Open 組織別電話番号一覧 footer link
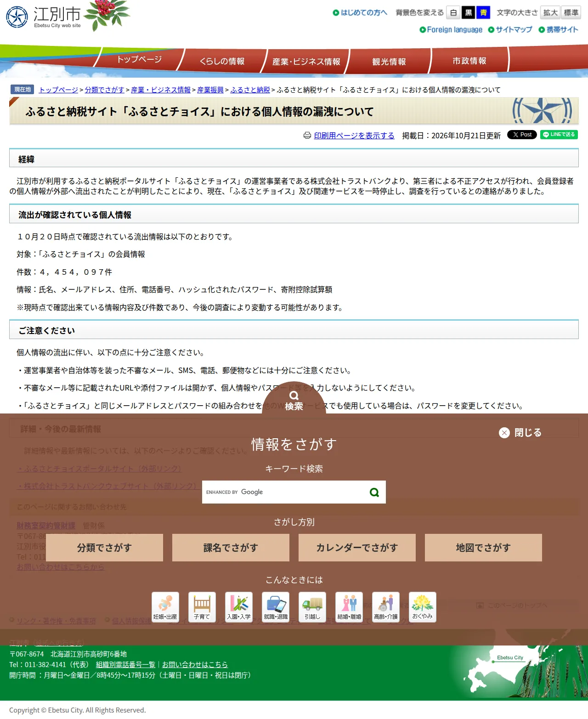The width and height of the screenshot is (588, 719). (125, 664)
